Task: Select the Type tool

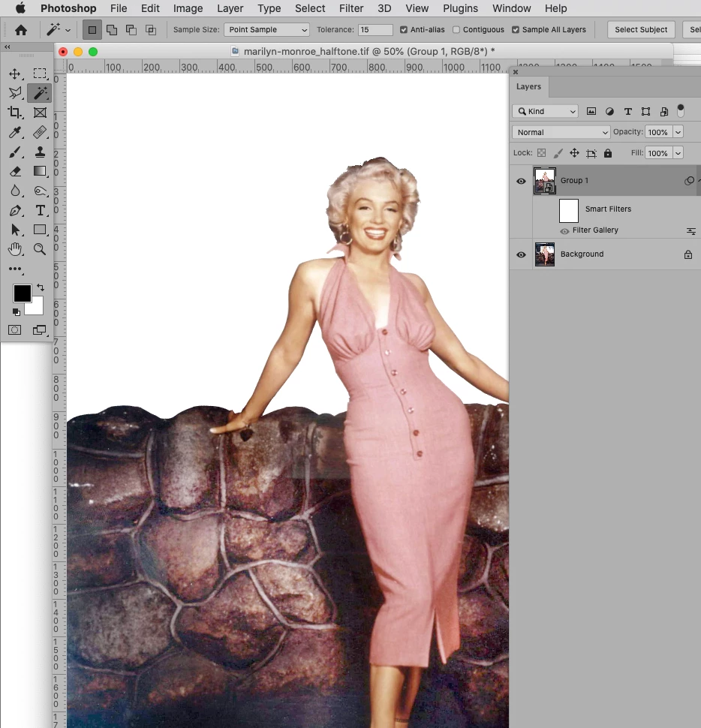Action: point(40,210)
